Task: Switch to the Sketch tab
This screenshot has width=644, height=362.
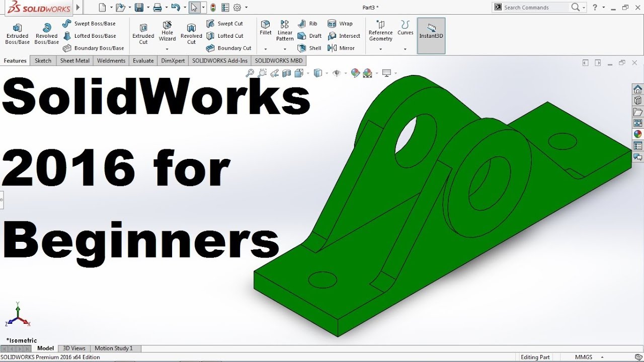Action: point(43,61)
